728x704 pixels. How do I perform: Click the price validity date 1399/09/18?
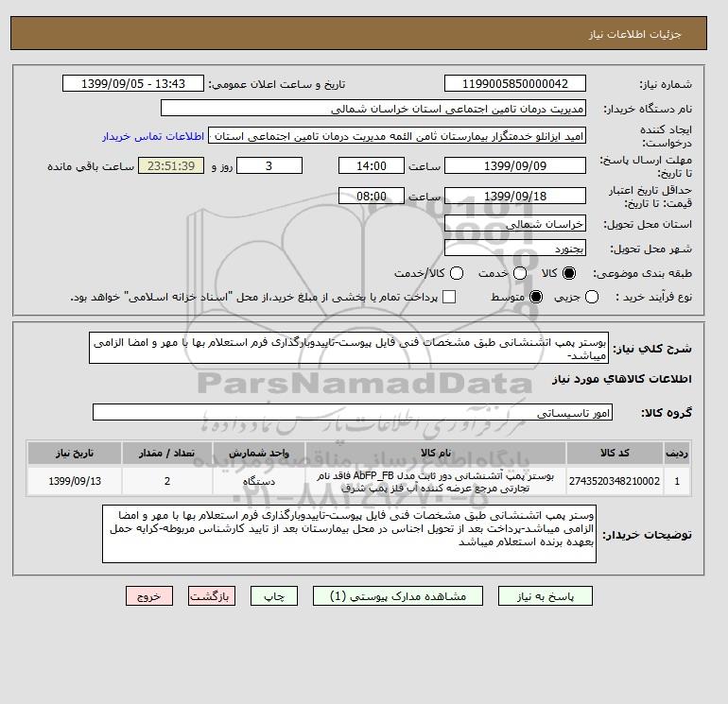pos(515,196)
